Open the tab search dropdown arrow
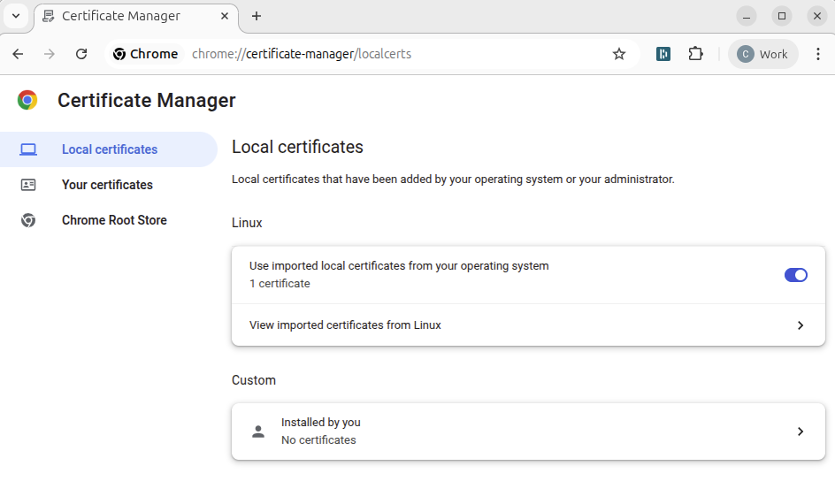 point(16,16)
